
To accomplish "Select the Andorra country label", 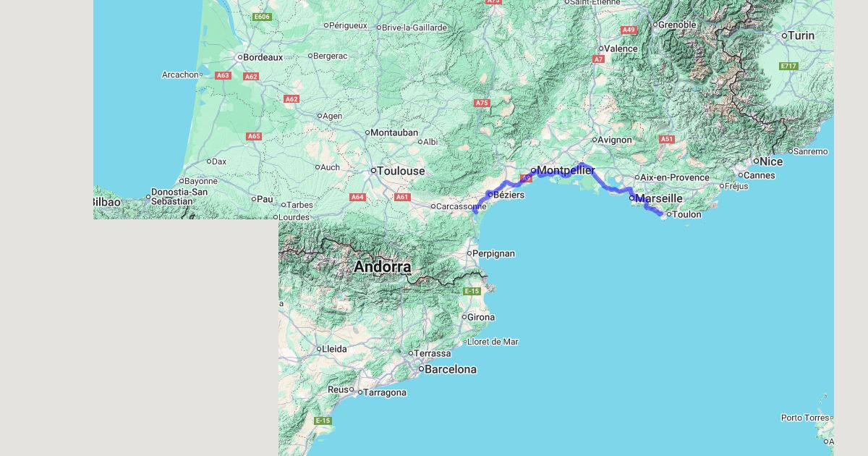I will point(382,266).
